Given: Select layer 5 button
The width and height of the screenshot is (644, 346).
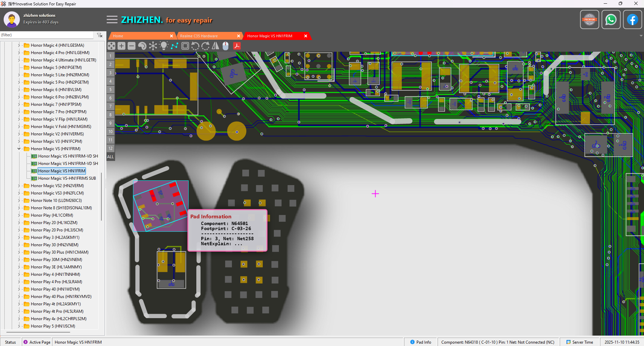Looking at the screenshot, I should 110,90.
